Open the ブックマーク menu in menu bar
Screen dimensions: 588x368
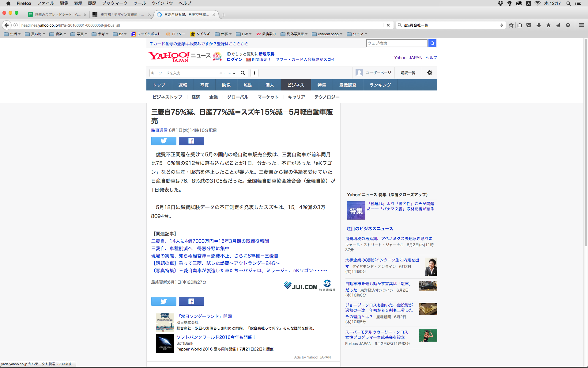click(115, 3)
